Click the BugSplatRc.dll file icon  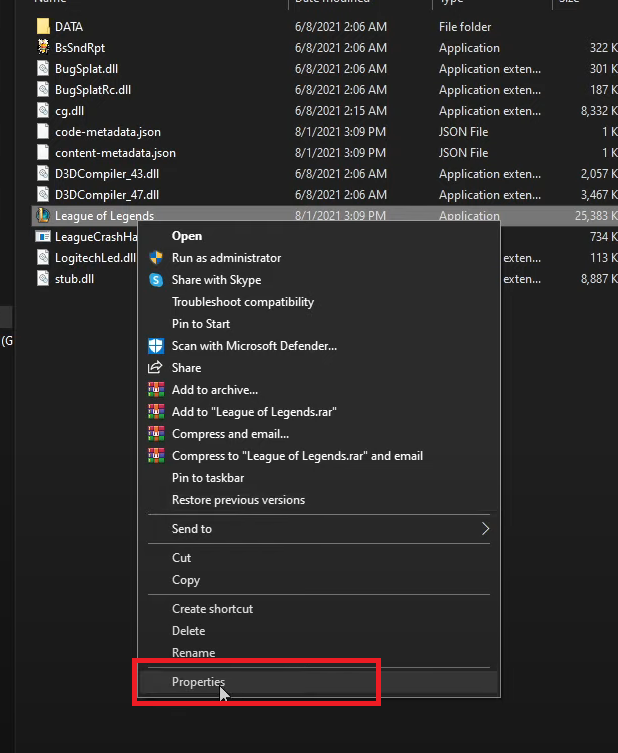click(43, 89)
